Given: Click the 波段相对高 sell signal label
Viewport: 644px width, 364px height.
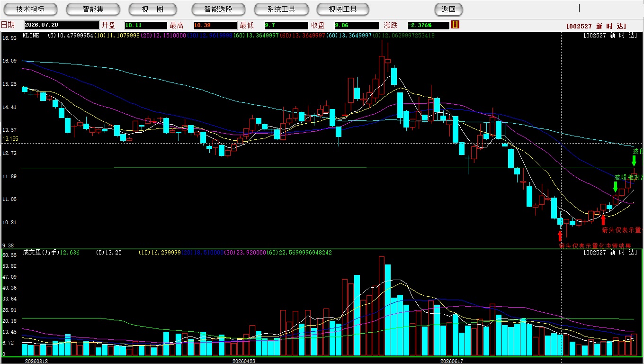Looking at the screenshot, I should (629, 177).
